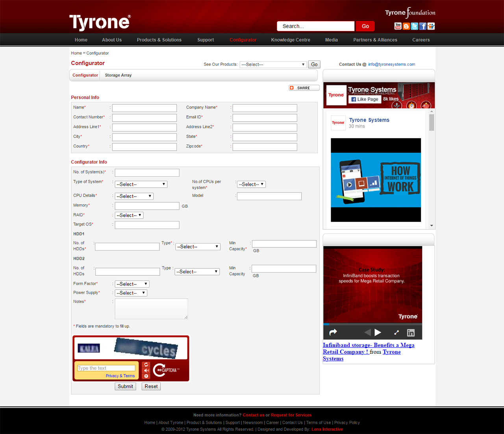
Task: Click the reCAPTCHA help icon
Action: (x=146, y=376)
